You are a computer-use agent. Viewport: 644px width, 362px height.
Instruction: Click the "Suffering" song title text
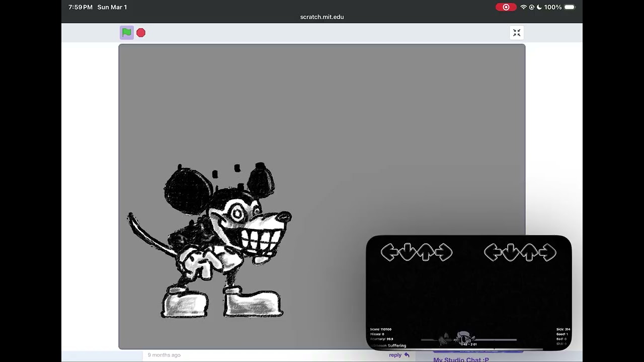tap(397, 345)
